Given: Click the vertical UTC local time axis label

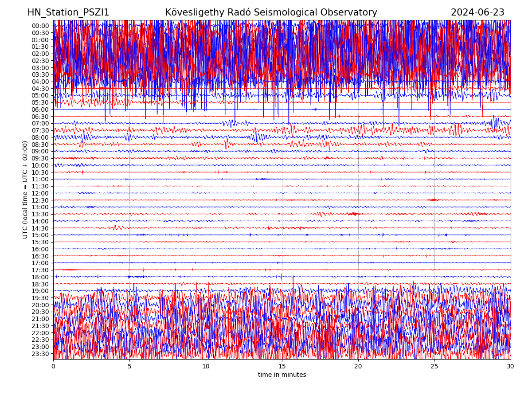Looking at the screenshot, I should click(25, 190).
